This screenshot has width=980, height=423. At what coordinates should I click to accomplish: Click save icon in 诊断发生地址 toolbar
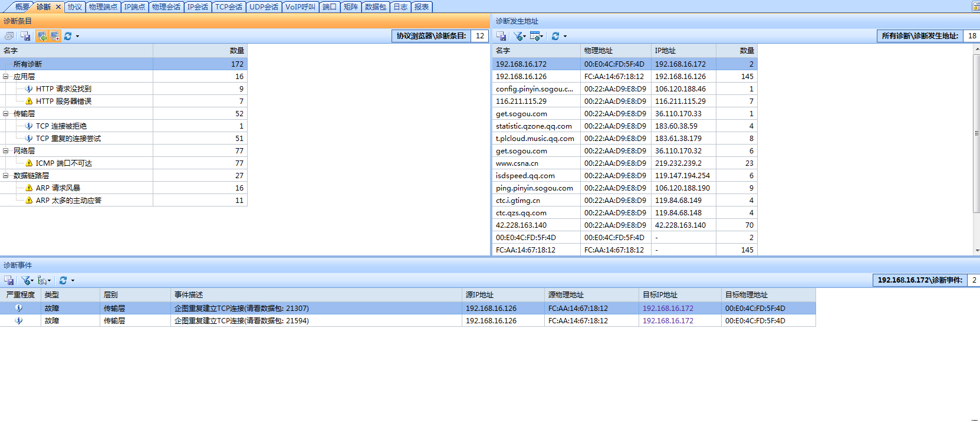(501, 36)
